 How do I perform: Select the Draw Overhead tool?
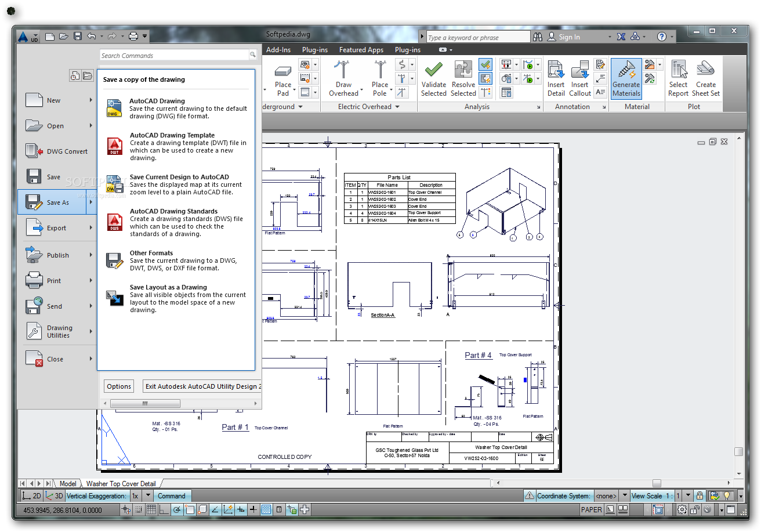[x=343, y=78]
